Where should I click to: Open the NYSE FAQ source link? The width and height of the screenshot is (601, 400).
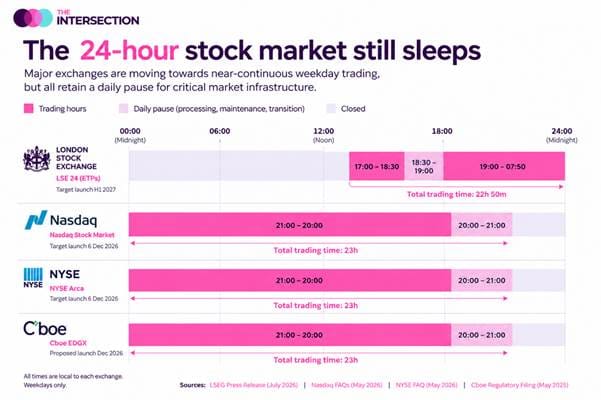(427, 385)
